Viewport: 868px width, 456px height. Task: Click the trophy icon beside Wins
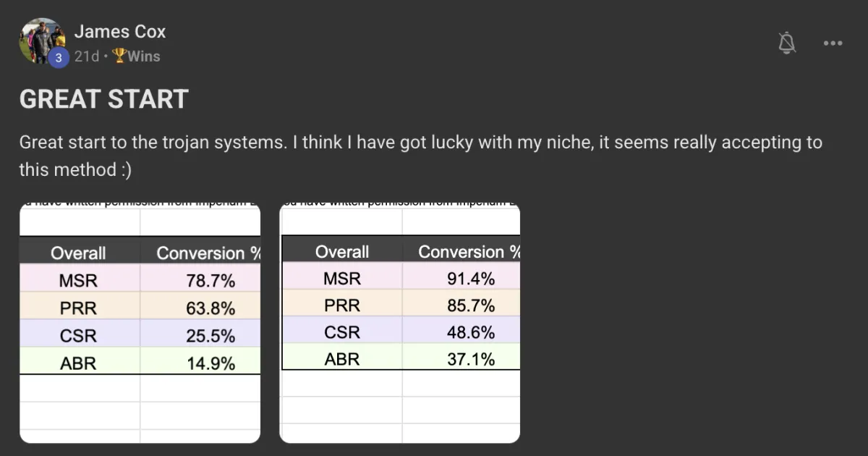[119, 56]
